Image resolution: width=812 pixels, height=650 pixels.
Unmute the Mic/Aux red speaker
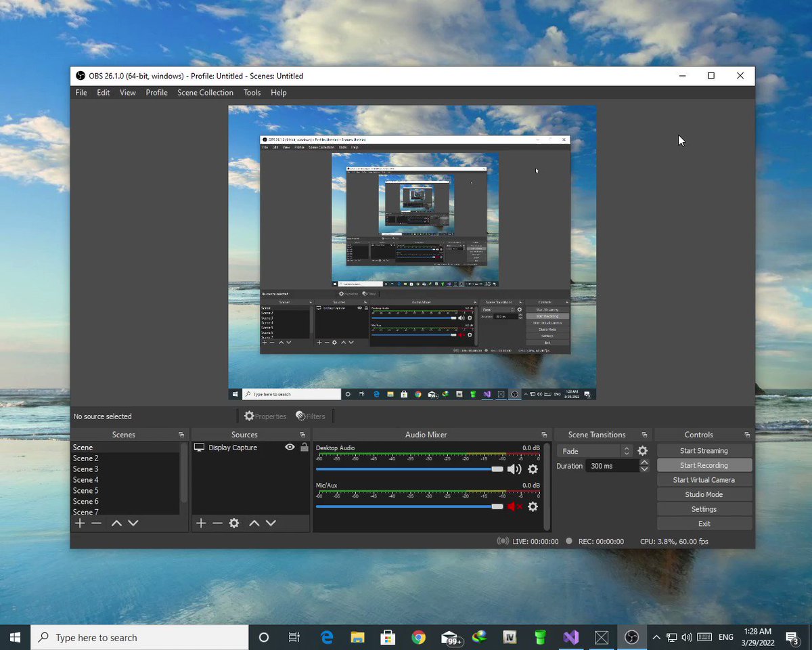(x=514, y=506)
